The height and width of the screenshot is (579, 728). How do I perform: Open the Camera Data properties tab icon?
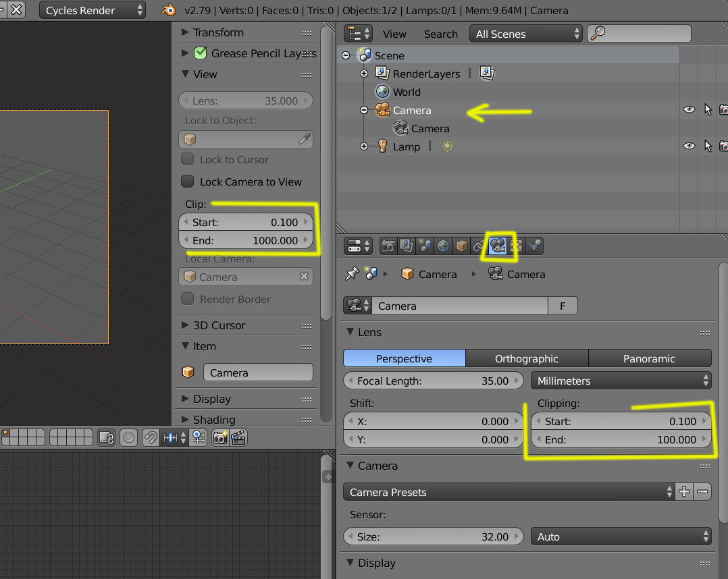(x=498, y=246)
